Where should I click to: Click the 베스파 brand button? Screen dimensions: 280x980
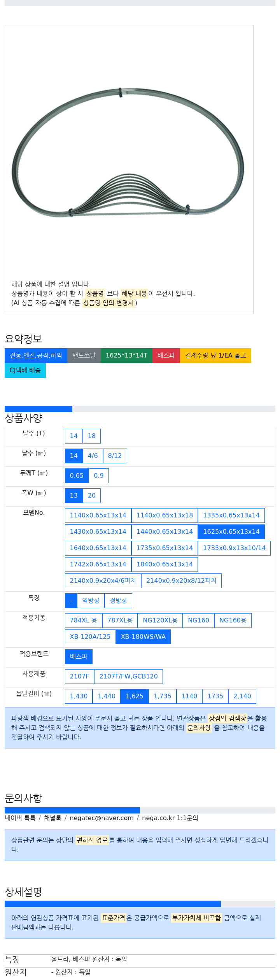[x=79, y=656]
